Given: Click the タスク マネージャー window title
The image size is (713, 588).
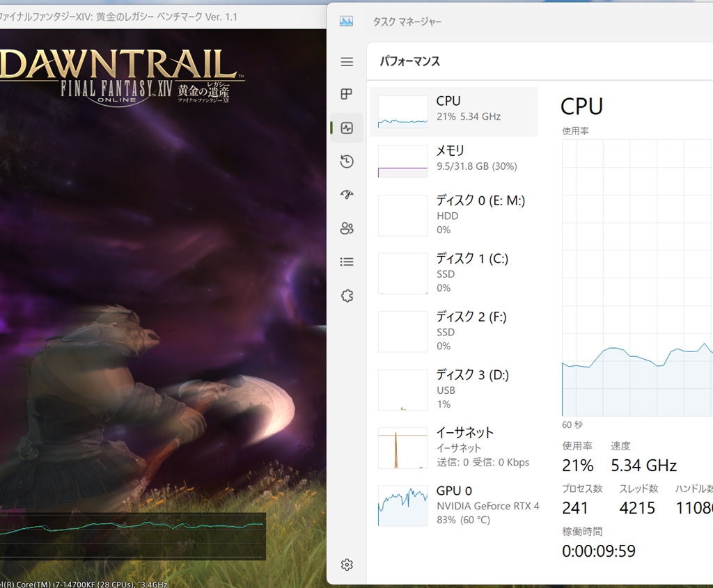Looking at the screenshot, I should pyautogui.click(x=407, y=22).
